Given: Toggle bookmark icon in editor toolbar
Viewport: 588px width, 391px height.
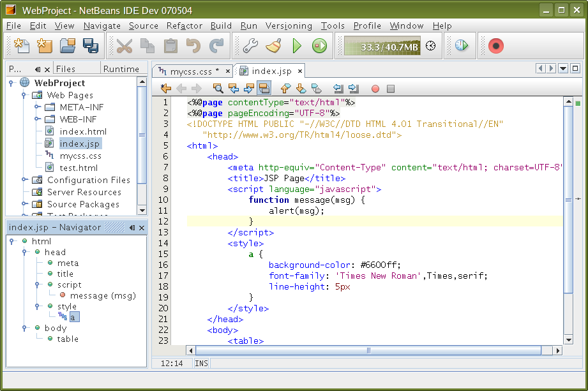Looking at the screenshot, I should 316,89.
